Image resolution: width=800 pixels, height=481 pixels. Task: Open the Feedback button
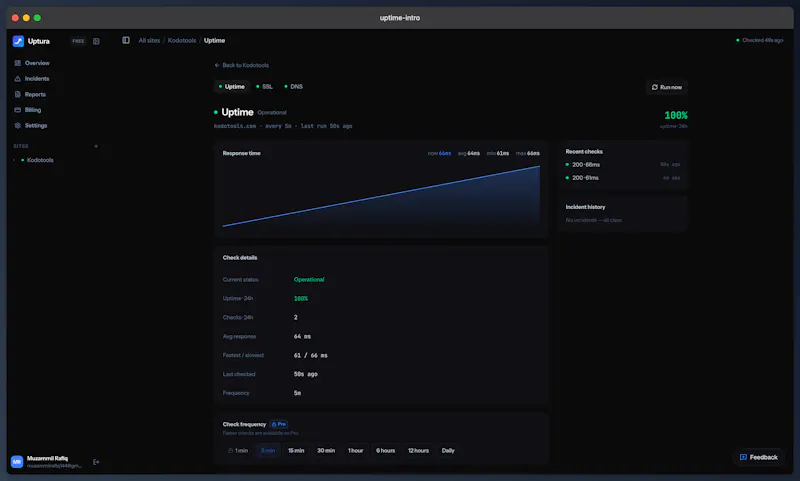[759, 458]
